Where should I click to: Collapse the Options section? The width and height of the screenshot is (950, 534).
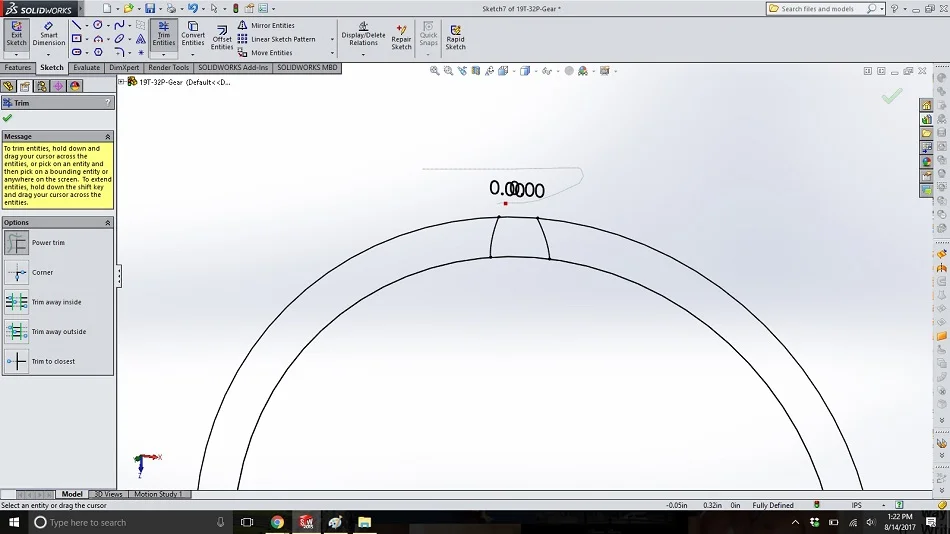108,222
